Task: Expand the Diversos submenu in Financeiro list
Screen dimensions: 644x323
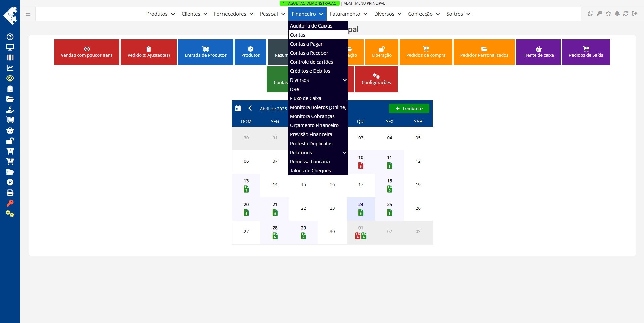Action: point(318,80)
